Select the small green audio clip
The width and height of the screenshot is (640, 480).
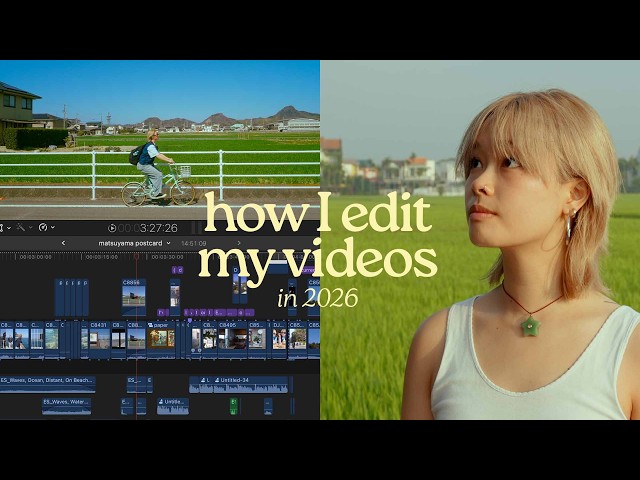click(x=233, y=406)
